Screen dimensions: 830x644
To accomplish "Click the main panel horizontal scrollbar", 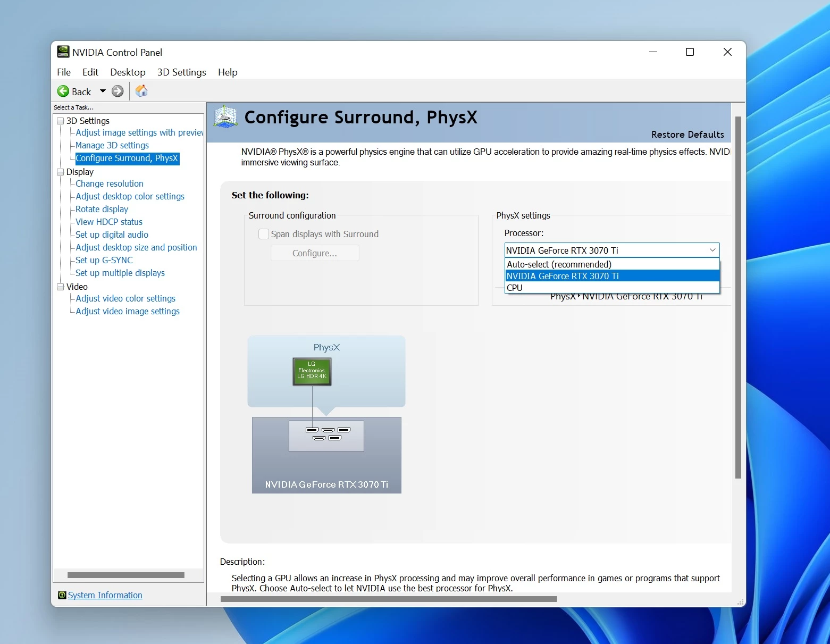I will coord(389,599).
